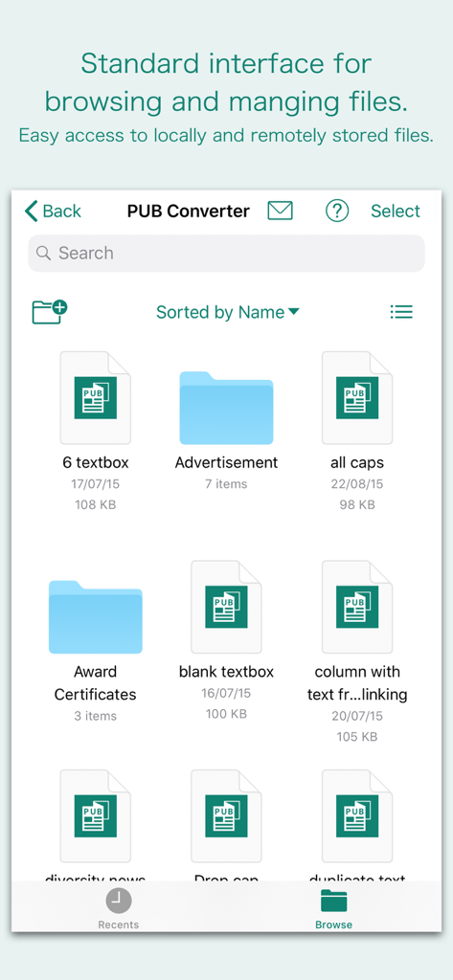
Task: Open the Sorted by Name dropdown
Action: coord(228,312)
